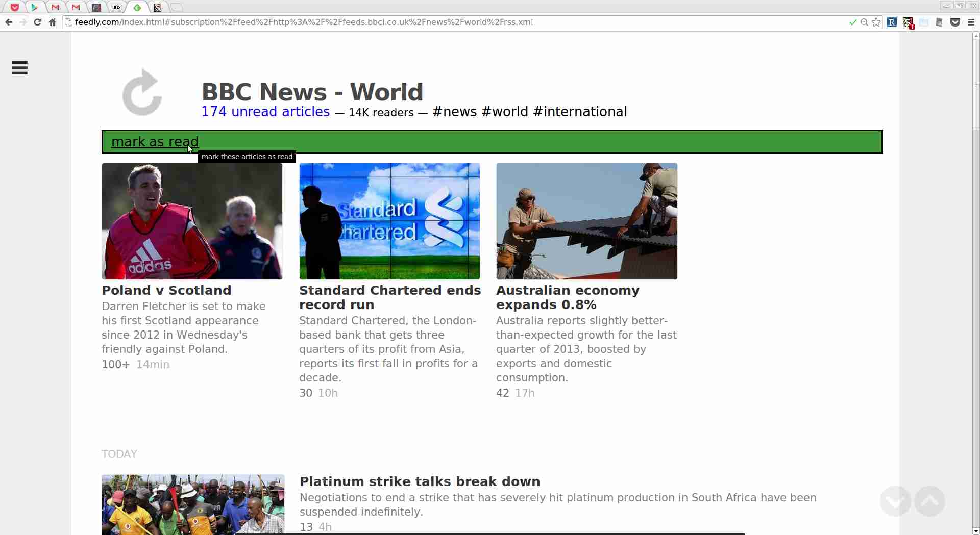
Task: Click the Standard Chartered article summary paragraph
Action: (x=388, y=349)
